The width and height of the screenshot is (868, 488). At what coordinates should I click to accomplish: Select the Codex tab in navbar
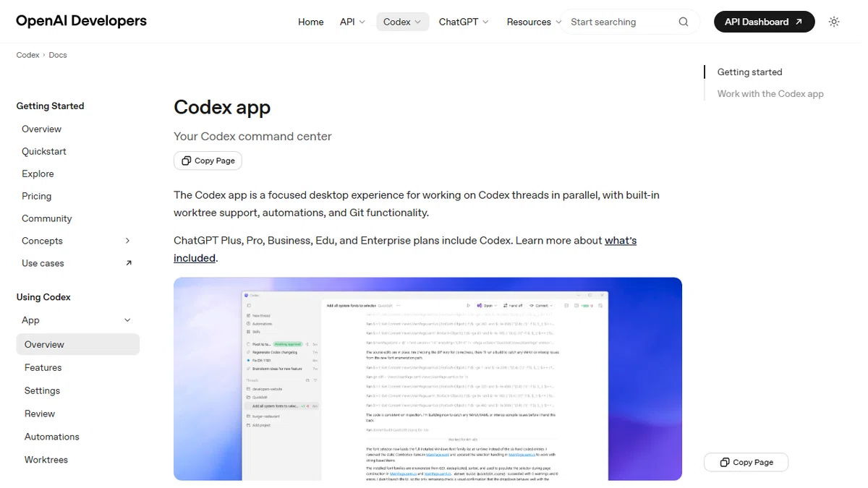click(x=402, y=22)
